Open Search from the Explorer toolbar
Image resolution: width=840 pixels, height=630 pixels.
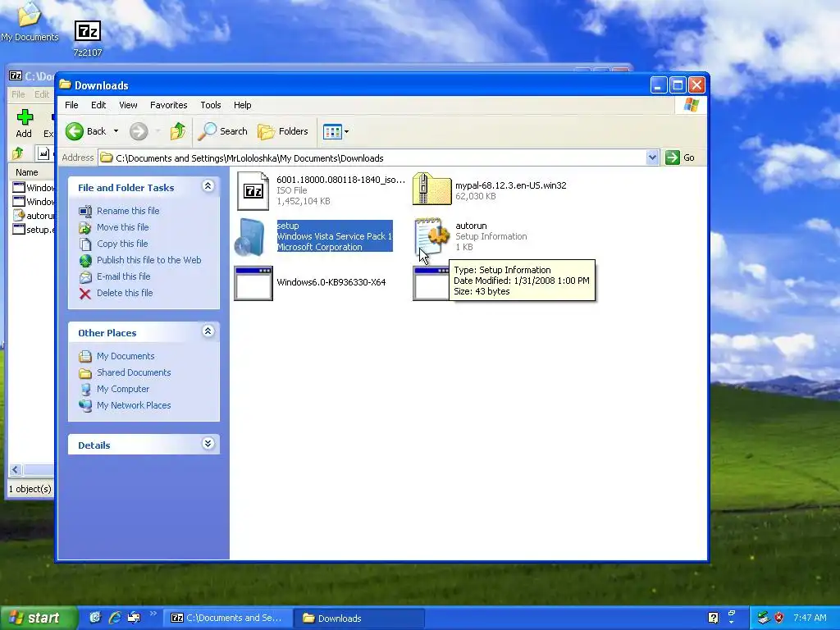pos(223,131)
